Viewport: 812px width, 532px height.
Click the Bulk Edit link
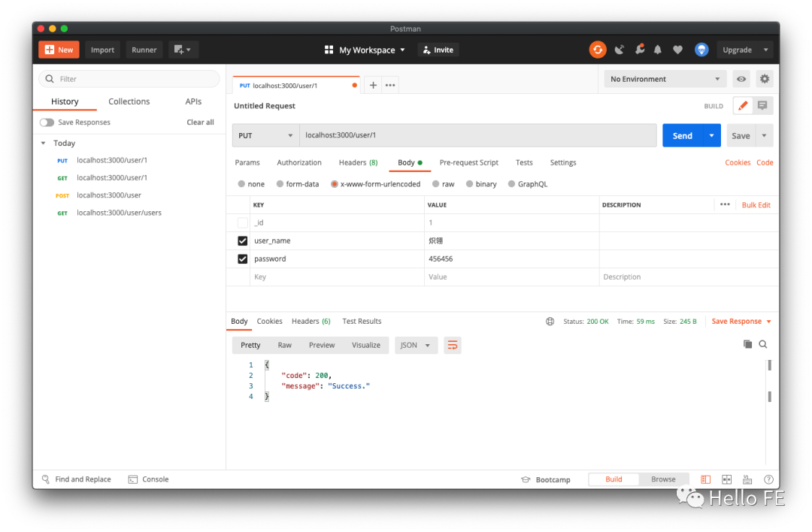756,204
